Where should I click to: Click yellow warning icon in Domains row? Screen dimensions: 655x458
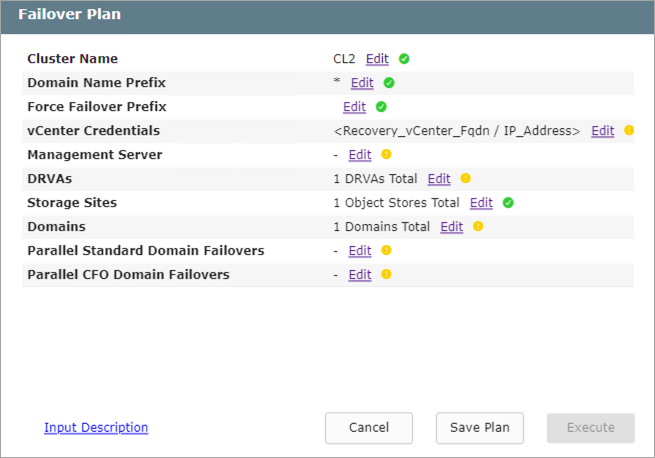point(478,227)
